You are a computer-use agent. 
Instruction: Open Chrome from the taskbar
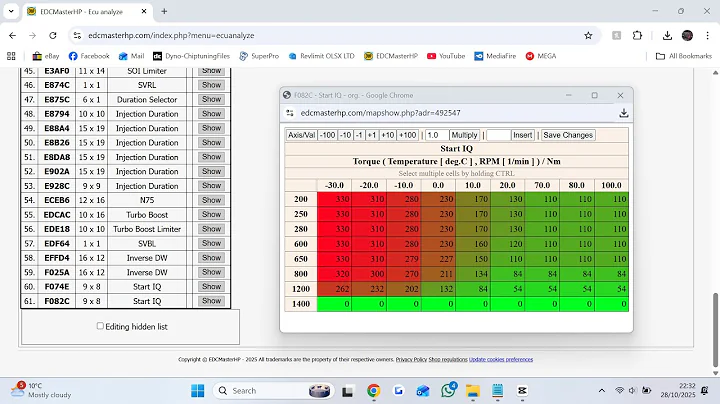[374, 391]
